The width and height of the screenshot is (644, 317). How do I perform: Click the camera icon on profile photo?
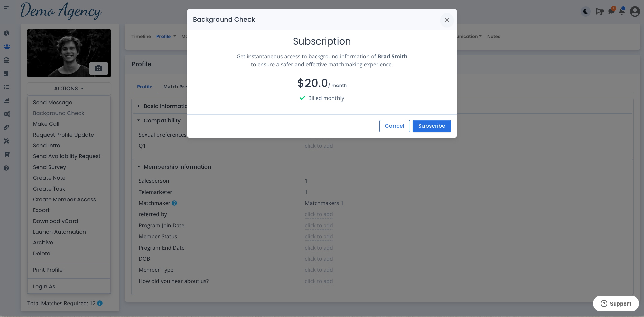(x=98, y=68)
